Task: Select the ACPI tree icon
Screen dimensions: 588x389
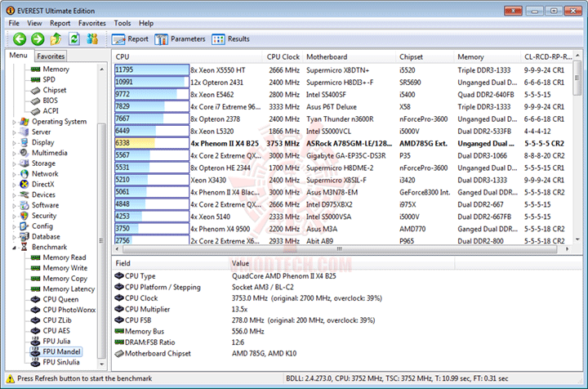Action: click(x=36, y=111)
